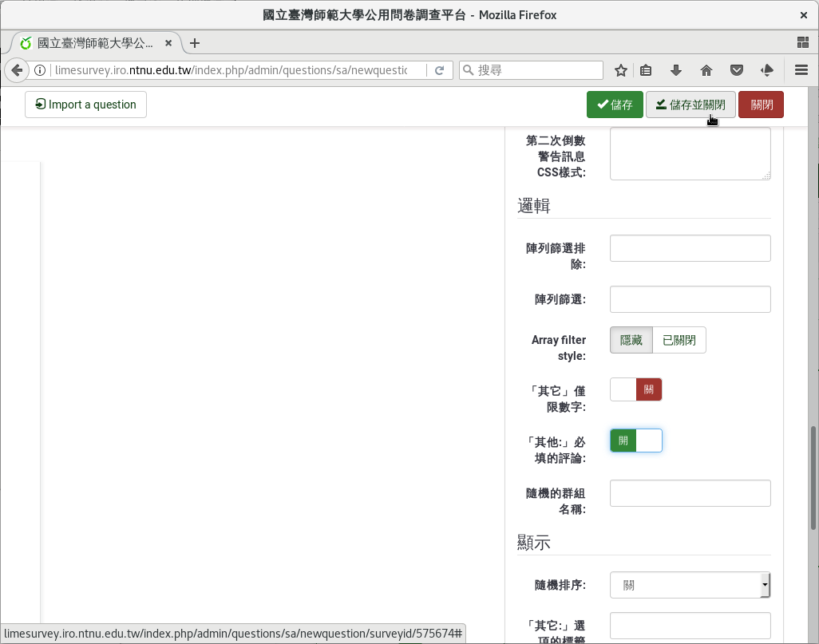Show bookmarks list icon
Image resolution: width=819 pixels, height=644 pixels.
tap(646, 70)
